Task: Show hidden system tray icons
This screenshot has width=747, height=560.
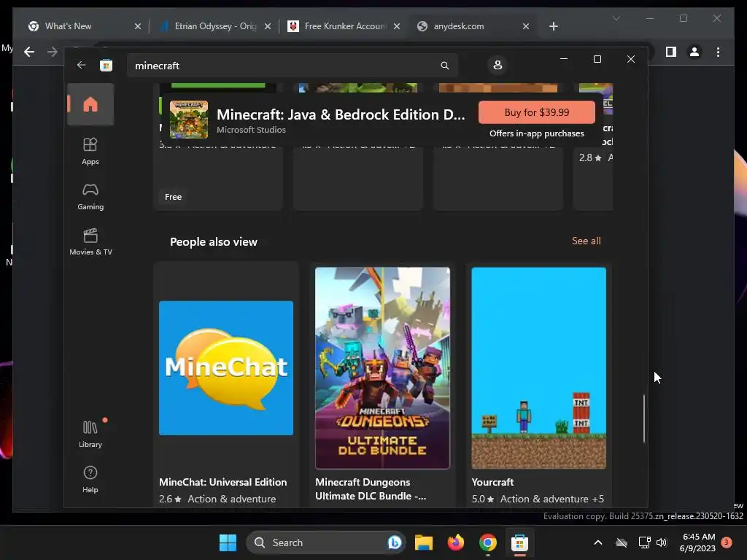Action: pos(598,542)
